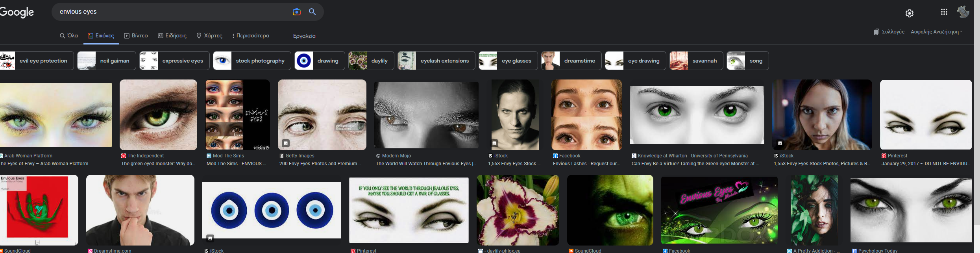
Task: Click the Google Lens camera icon
Action: [297, 12]
